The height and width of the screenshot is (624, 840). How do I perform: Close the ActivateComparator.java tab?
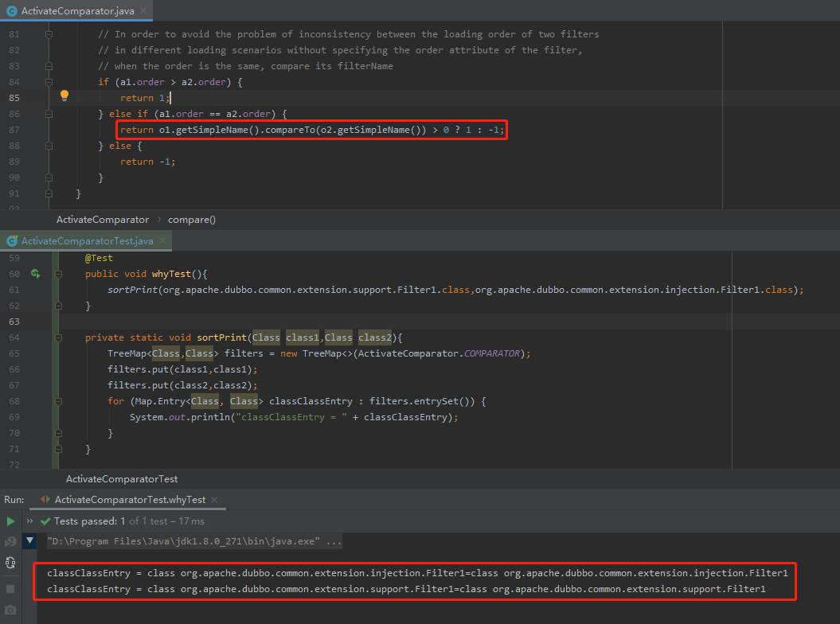pyautogui.click(x=143, y=10)
